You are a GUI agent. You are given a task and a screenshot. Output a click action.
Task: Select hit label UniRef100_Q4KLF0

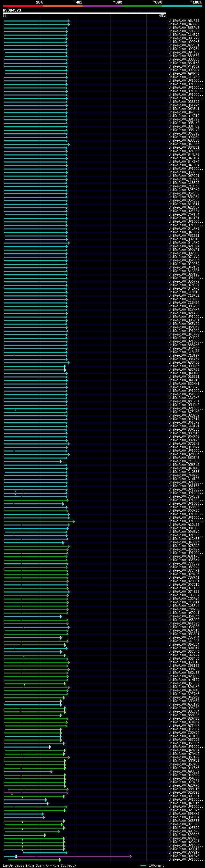(184, 112)
